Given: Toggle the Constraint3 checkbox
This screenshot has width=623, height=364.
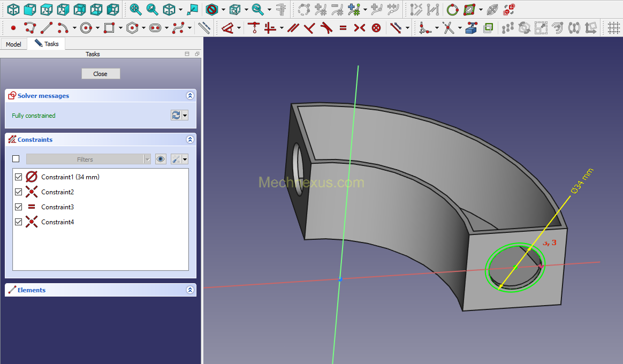Looking at the screenshot, I should [x=19, y=207].
